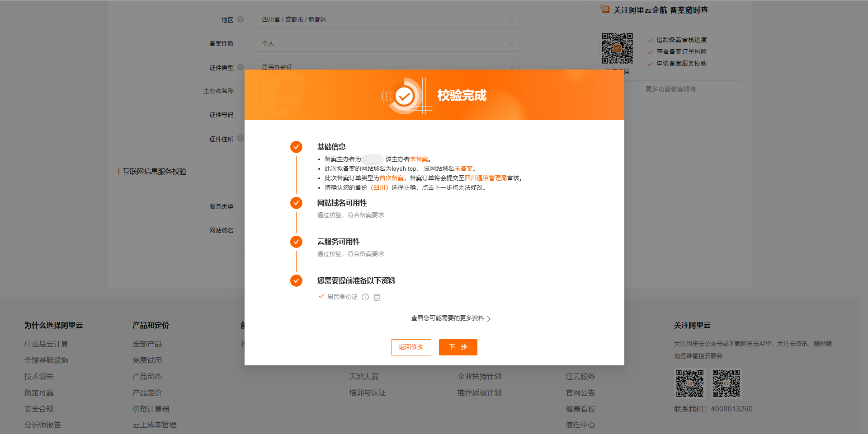
Task: Click the checkmark beside 追踪备案审核进度
Action: tap(650, 40)
